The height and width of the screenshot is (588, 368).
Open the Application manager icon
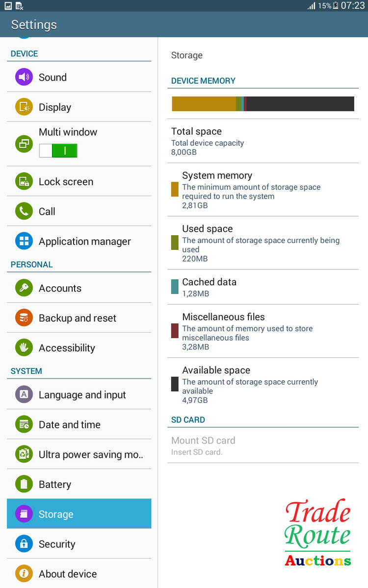tap(24, 241)
